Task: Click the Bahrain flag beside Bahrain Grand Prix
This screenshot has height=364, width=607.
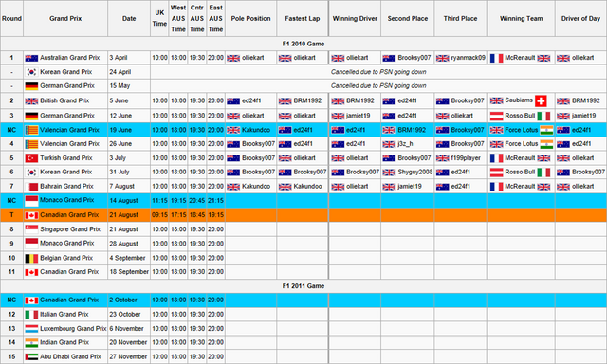Action: [31, 187]
